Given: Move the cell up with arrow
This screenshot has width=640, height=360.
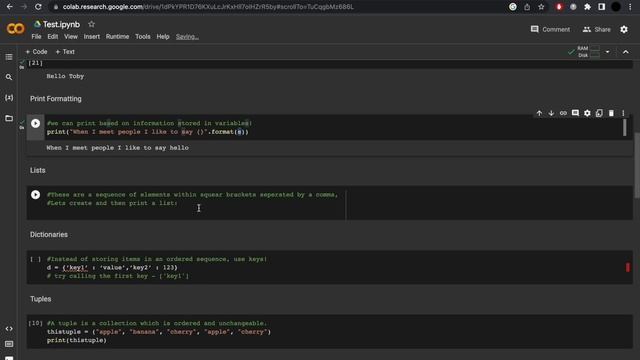Looking at the screenshot, I should pos(539,113).
